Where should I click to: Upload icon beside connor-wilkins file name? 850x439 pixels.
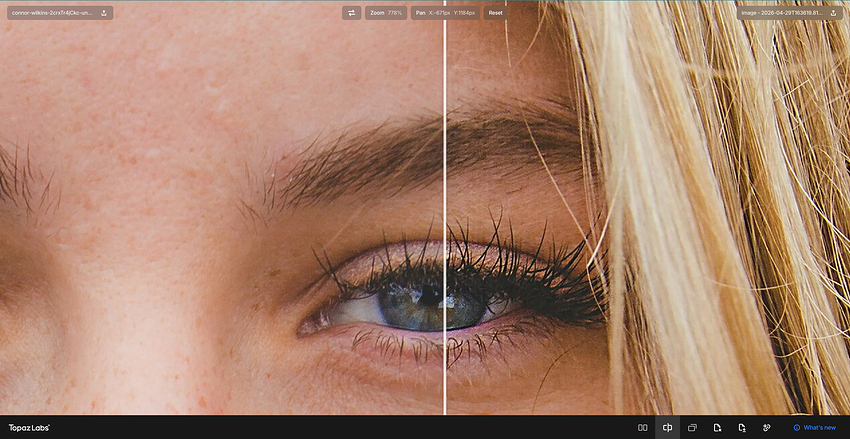click(x=104, y=13)
